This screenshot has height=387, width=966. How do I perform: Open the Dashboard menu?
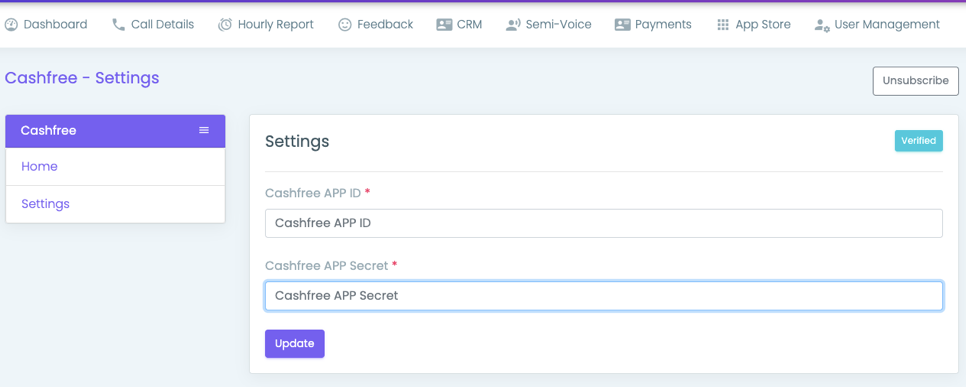tap(46, 25)
